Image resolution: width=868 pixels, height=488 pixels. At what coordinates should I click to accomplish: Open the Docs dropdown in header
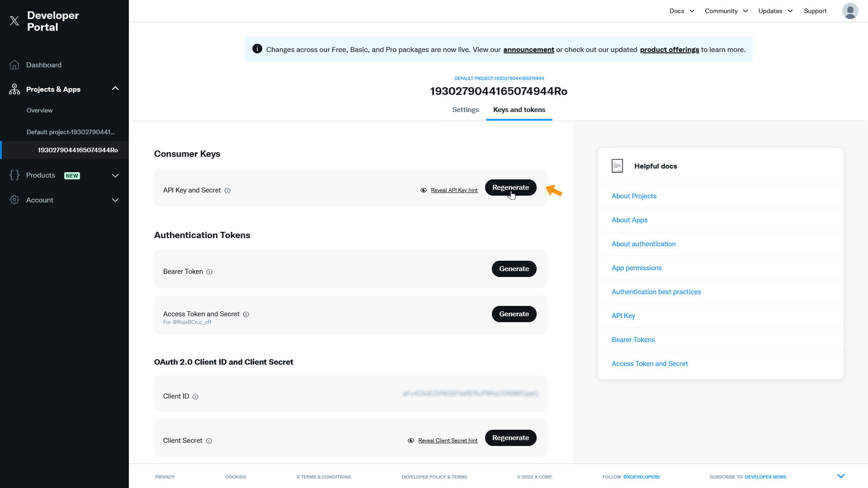pos(682,11)
